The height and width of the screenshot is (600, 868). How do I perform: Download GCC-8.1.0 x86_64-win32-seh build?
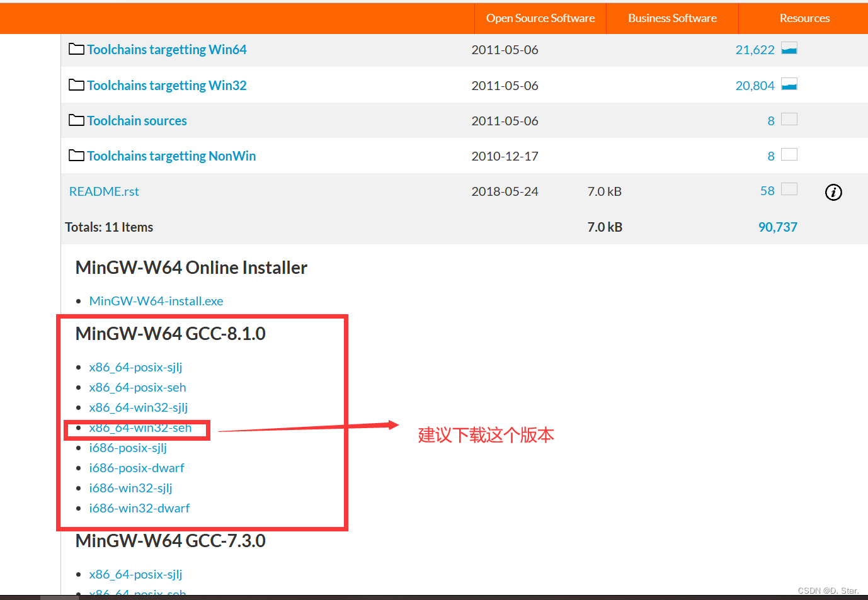(x=140, y=427)
